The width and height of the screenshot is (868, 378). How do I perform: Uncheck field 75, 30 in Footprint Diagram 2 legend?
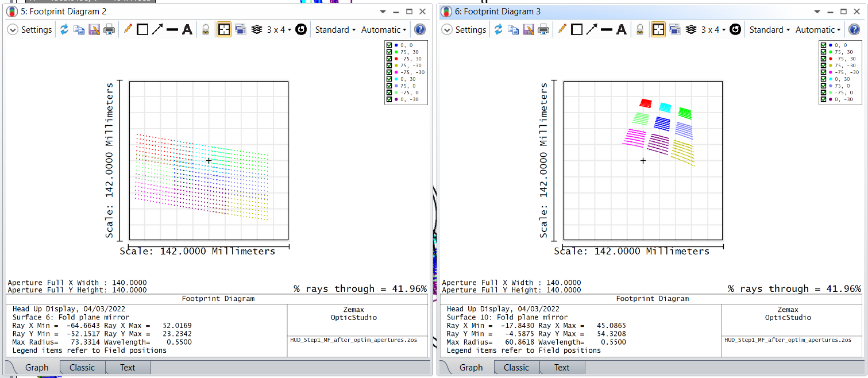(x=389, y=52)
